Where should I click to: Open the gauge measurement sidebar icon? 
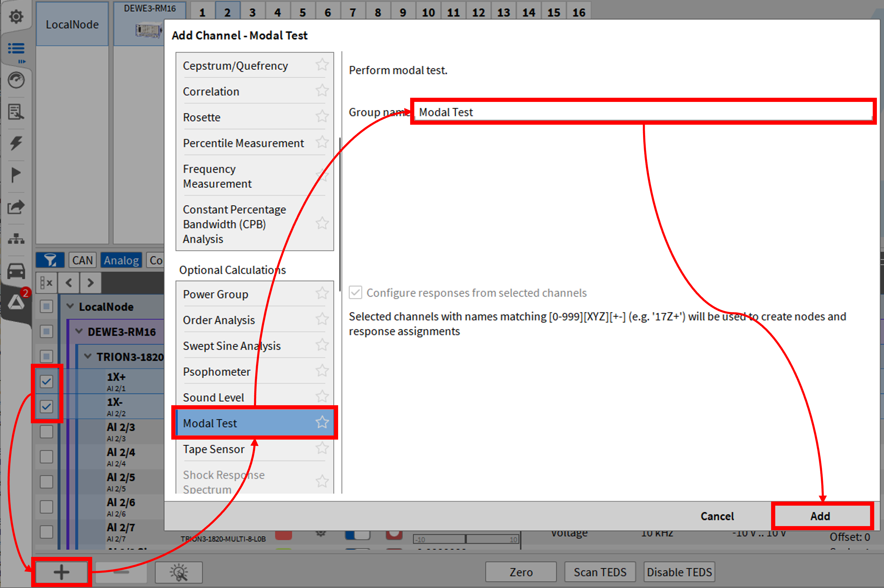(16, 80)
